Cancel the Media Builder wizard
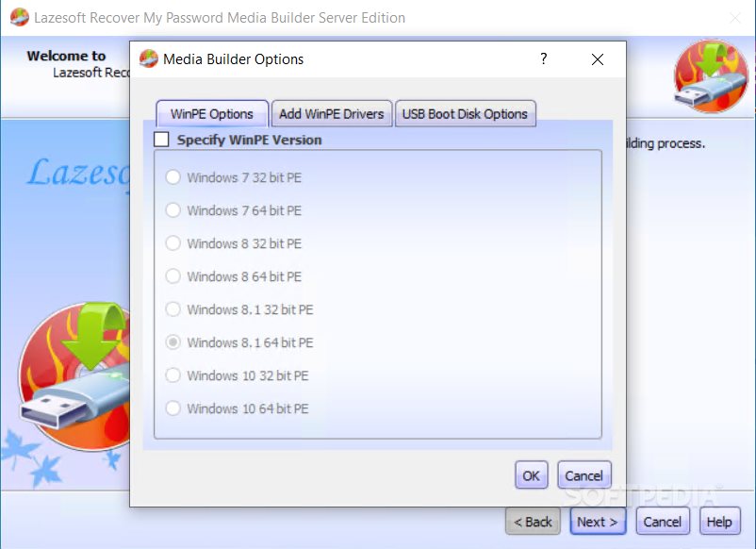The height and width of the screenshot is (549, 756). pyautogui.click(x=663, y=522)
